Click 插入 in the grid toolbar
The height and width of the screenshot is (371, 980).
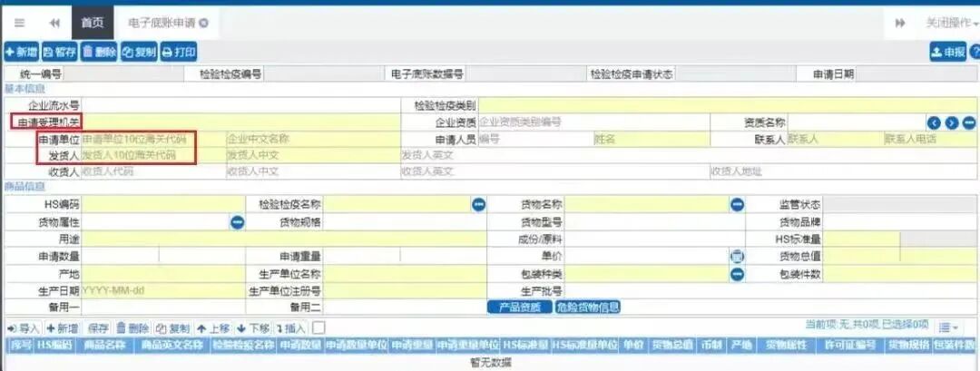coord(291,328)
